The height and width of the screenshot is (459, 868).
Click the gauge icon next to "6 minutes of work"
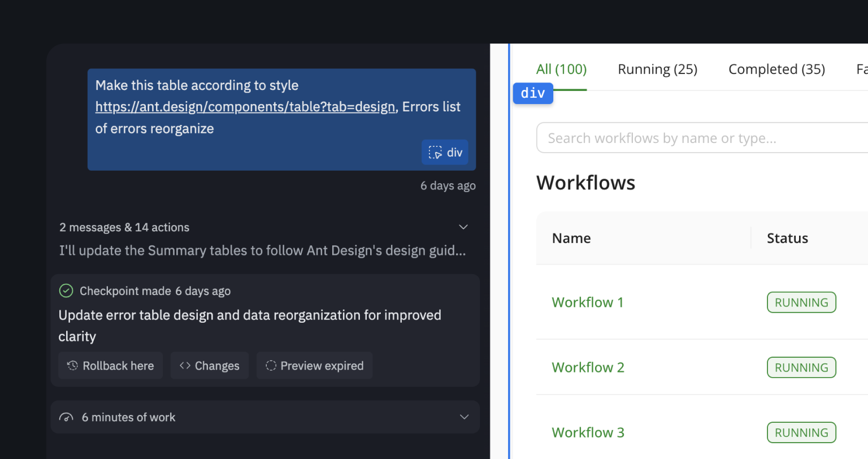(x=67, y=417)
